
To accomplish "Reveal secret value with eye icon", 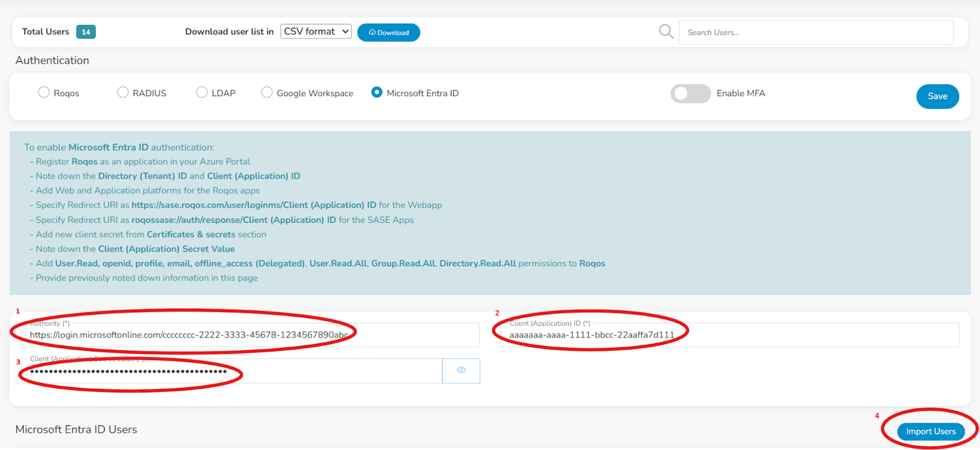I will coord(461,370).
